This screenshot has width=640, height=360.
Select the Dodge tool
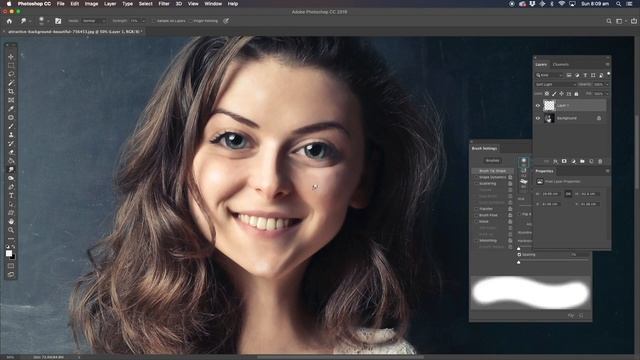click(11, 178)
